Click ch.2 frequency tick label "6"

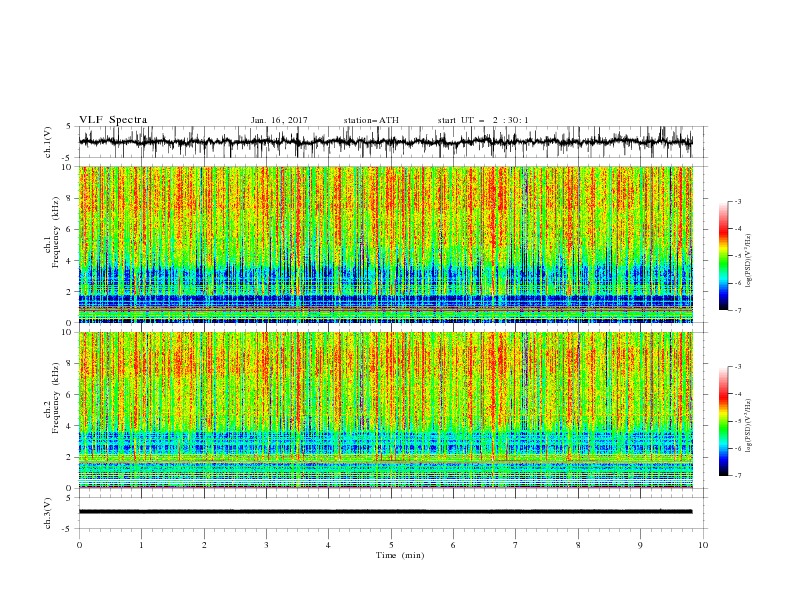coord(69,395)
